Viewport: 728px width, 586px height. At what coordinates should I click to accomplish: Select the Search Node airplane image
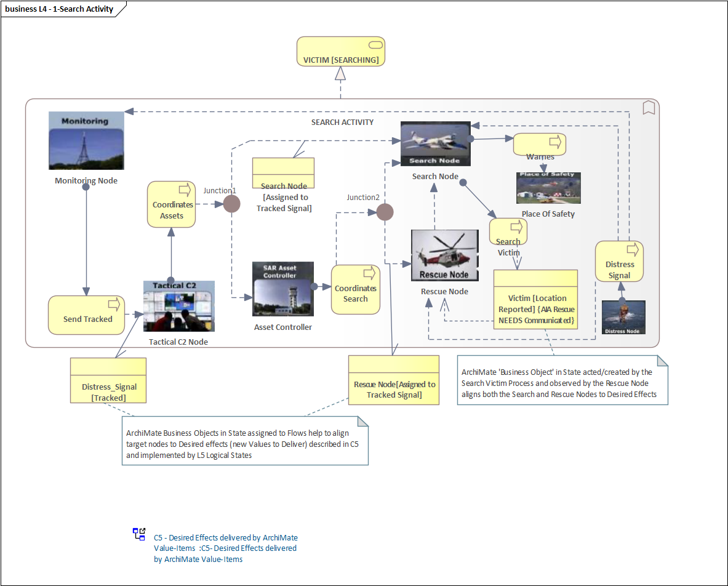(x=435, y=143)
